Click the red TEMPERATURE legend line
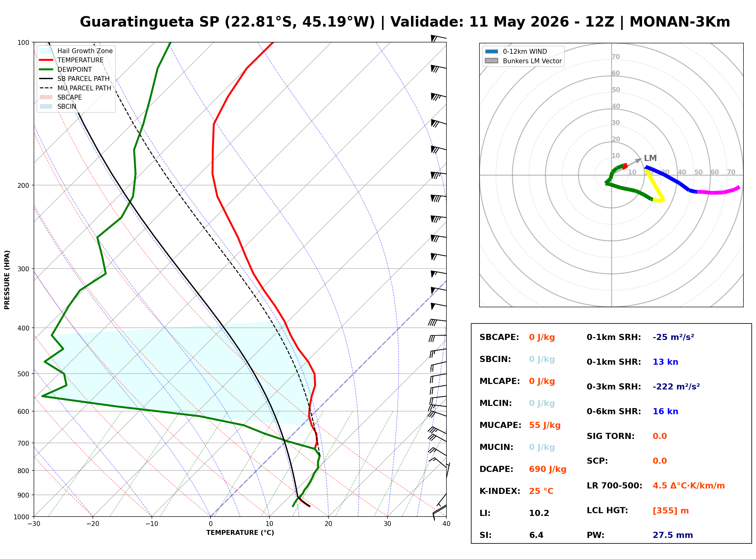Image resolution: width=756 pixels, height=559 pixels. tap(46, 60)
